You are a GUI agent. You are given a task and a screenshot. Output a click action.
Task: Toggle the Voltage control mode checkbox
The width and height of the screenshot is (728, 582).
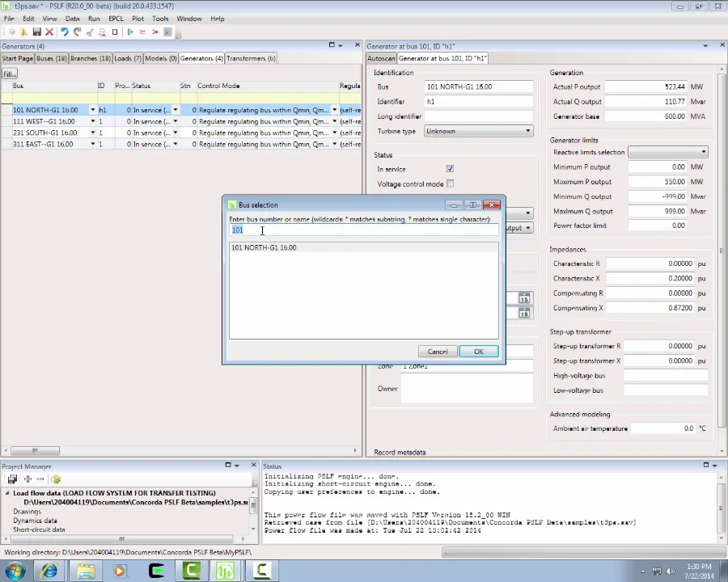pos(450,183)
